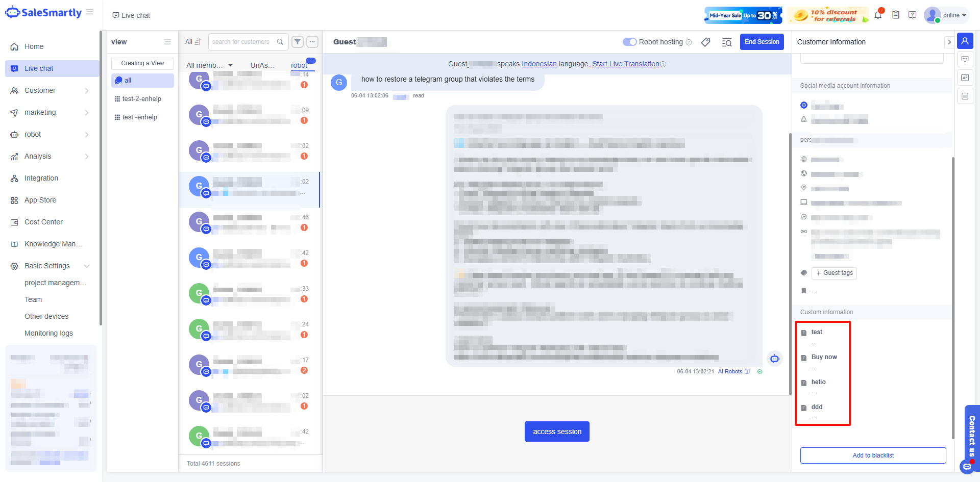The width and height of the screenshot is (980, 482).
Task: Open the All members dropdown
Action: click(209, 65)
